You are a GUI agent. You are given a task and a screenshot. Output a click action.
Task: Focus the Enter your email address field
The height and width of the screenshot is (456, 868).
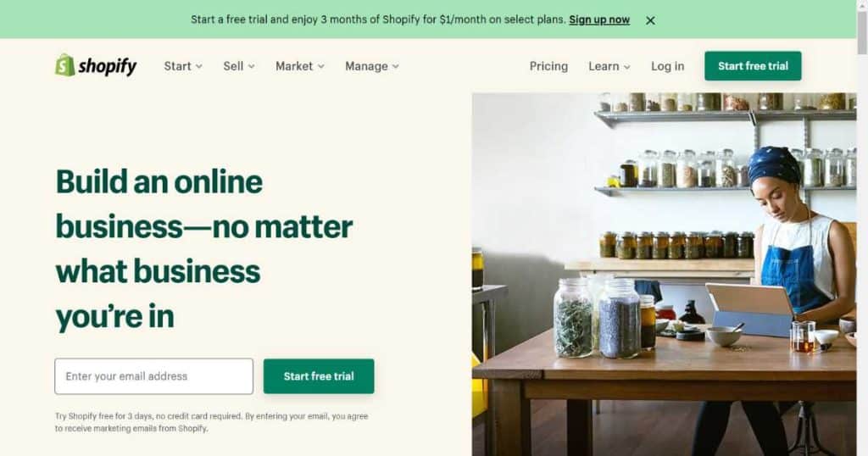154,376
